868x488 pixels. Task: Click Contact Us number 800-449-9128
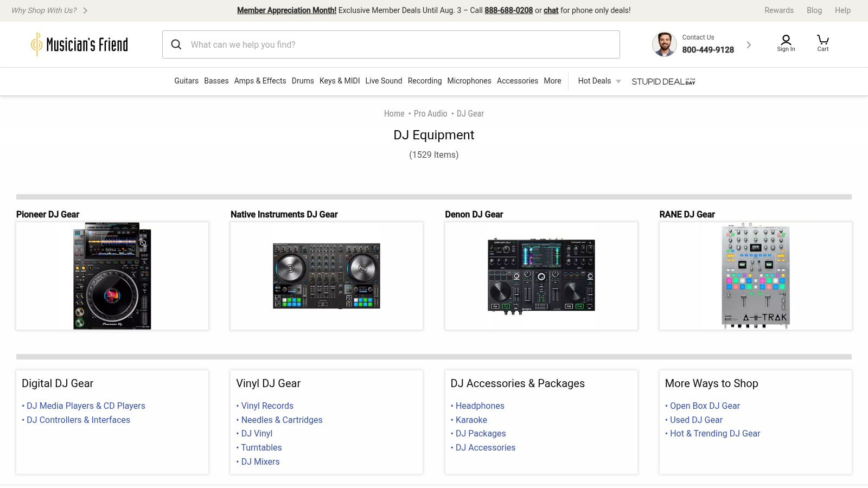707,50
